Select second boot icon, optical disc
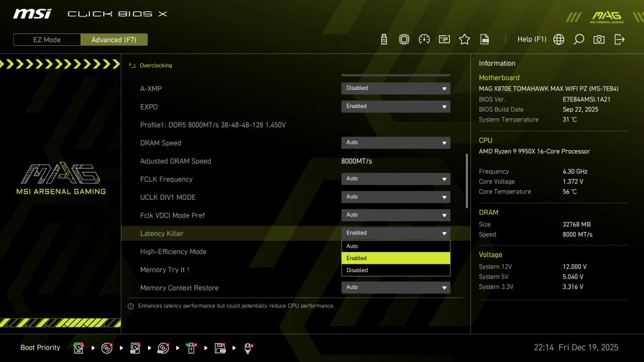This screenshot has height=362, width=644. point(107,348)
